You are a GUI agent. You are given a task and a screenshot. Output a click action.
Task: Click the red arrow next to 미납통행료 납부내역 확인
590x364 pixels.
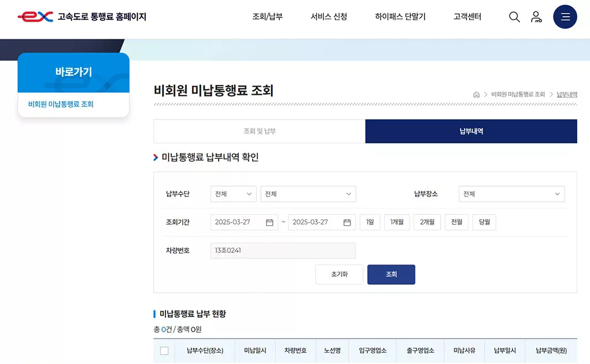[156, 156]
